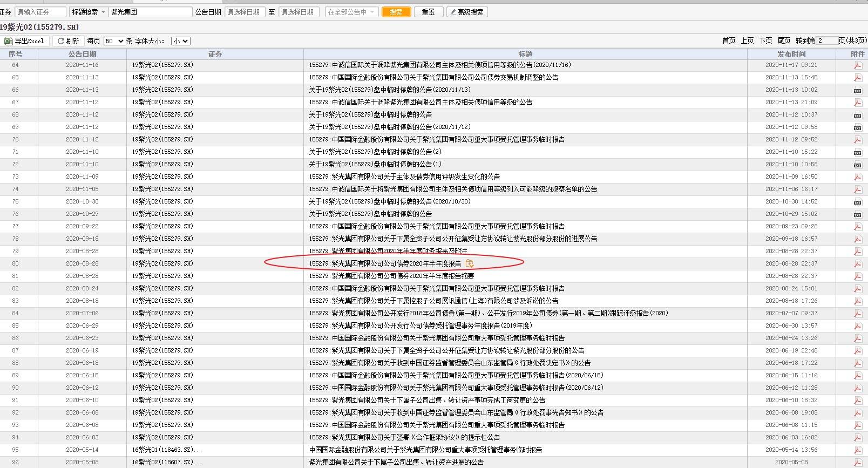Open TXT attachment for row 75
This screenshot has height=468, width=868.
[x=857, y=202]
